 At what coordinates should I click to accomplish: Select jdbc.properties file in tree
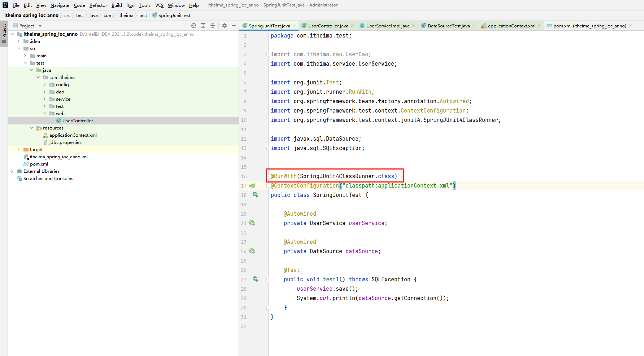[123, 142]
